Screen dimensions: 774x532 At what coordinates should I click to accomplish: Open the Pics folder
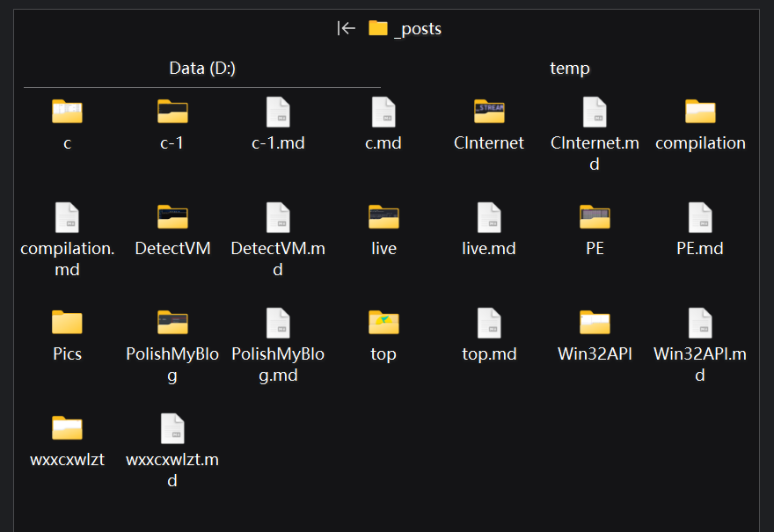point(67,324)
